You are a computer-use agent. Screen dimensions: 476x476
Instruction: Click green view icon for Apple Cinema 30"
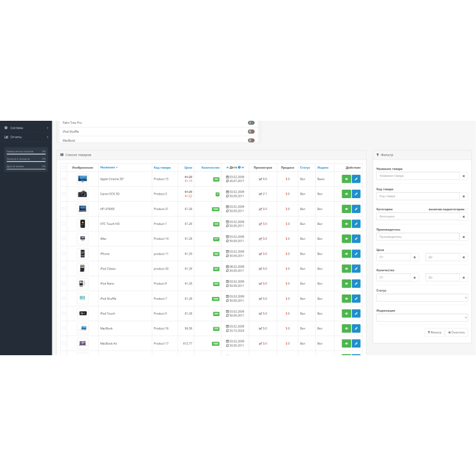(x=345, y=178)
